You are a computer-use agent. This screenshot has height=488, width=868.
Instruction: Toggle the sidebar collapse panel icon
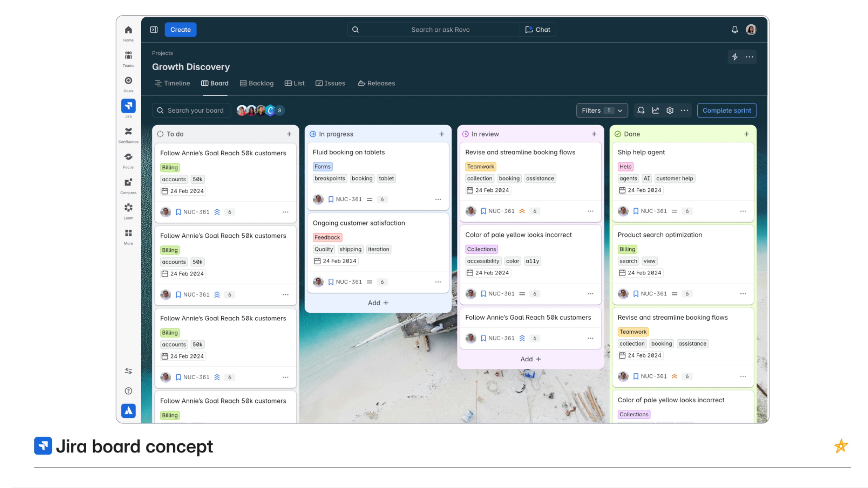click(154, 30)
